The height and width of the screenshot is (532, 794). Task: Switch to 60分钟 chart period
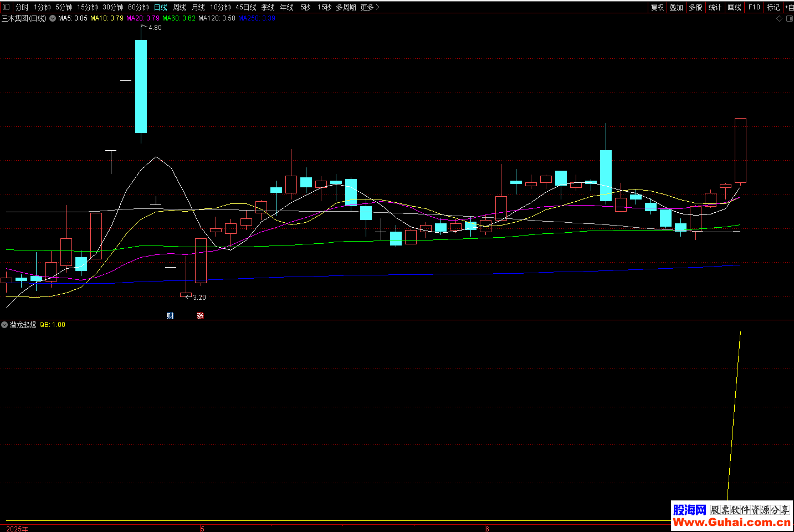[139, 7]
